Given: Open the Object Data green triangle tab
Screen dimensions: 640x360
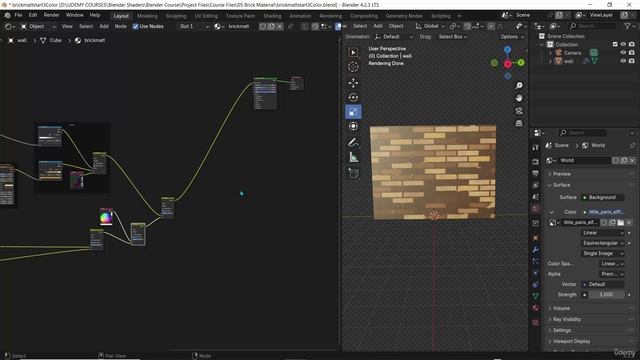Looking at the screenshot, I should pyautogui.click(x=535, y=296).
